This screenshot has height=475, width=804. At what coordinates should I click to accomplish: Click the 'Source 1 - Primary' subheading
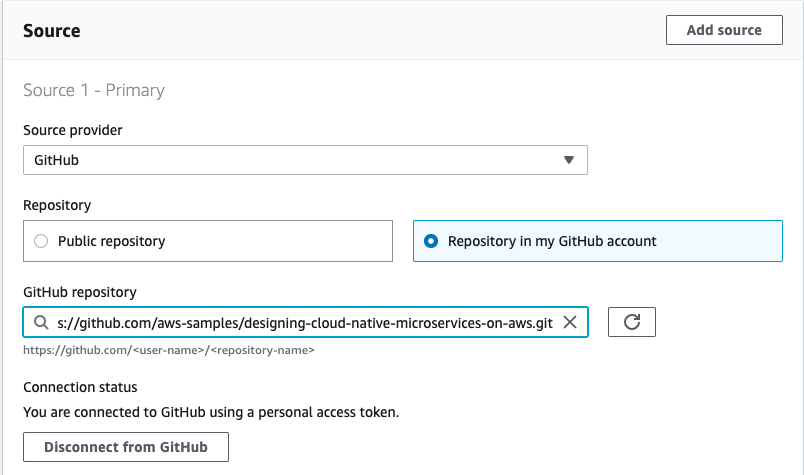[94, 90]
